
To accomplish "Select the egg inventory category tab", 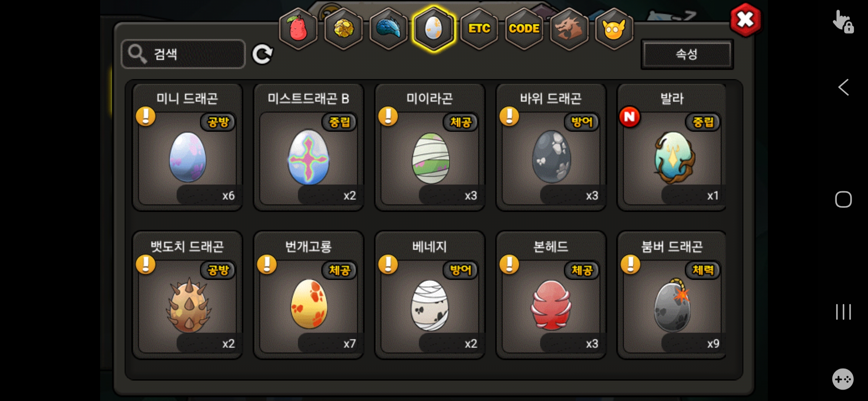I will point(434,29).
